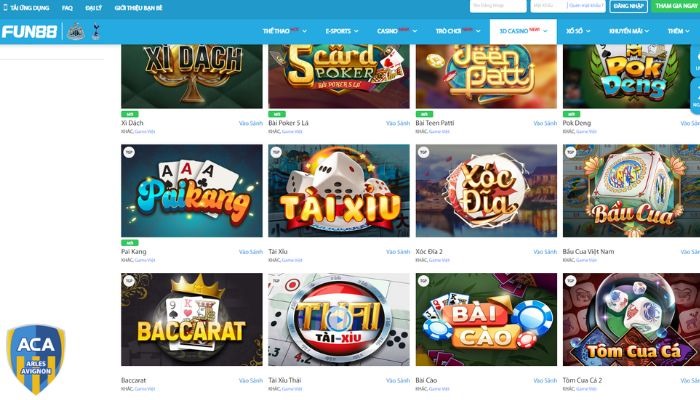Expand the Xổ Số dropdown
The height and width of the screenshot is (400, 700).
(578, 31)
